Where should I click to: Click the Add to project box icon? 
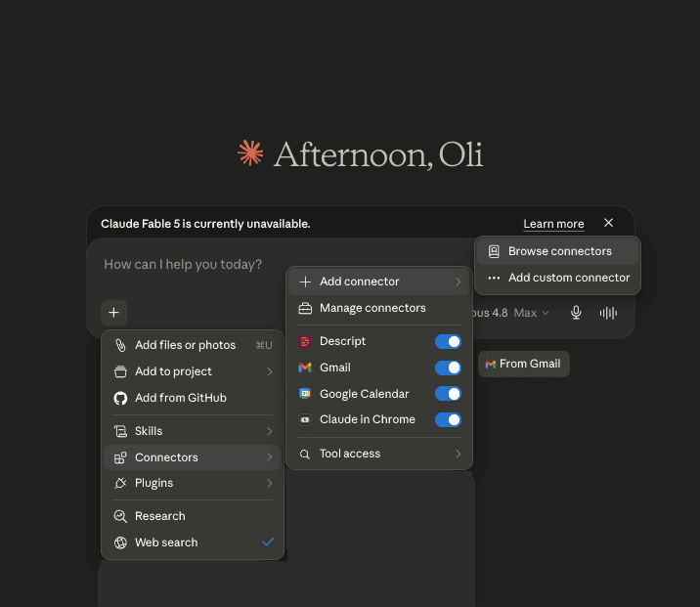(x=120, y=371)
